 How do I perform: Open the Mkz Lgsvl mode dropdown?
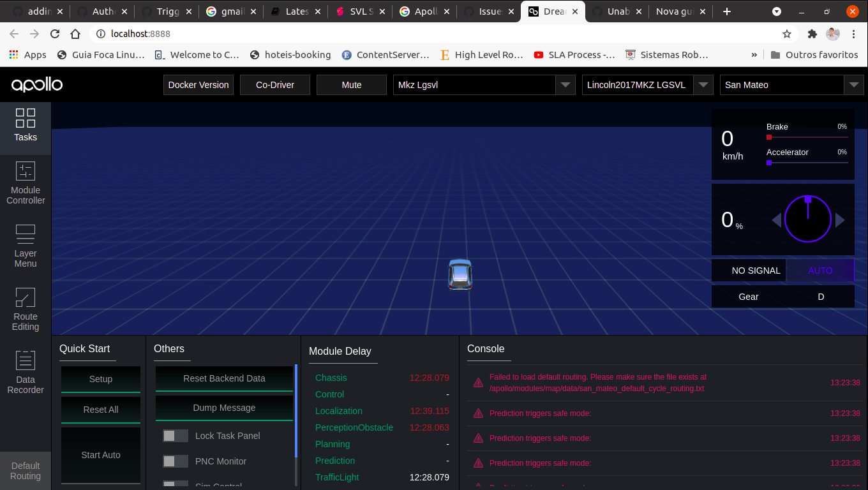point(565,84)
